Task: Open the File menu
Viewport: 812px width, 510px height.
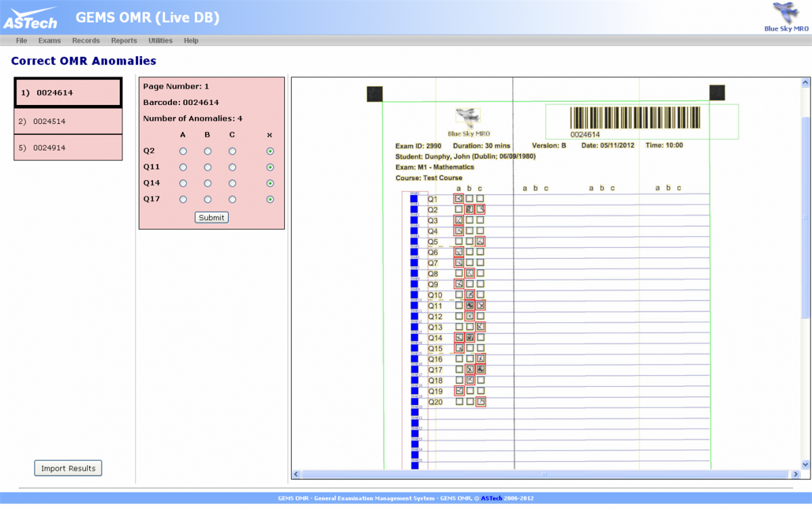Action: tap(22, 41)
